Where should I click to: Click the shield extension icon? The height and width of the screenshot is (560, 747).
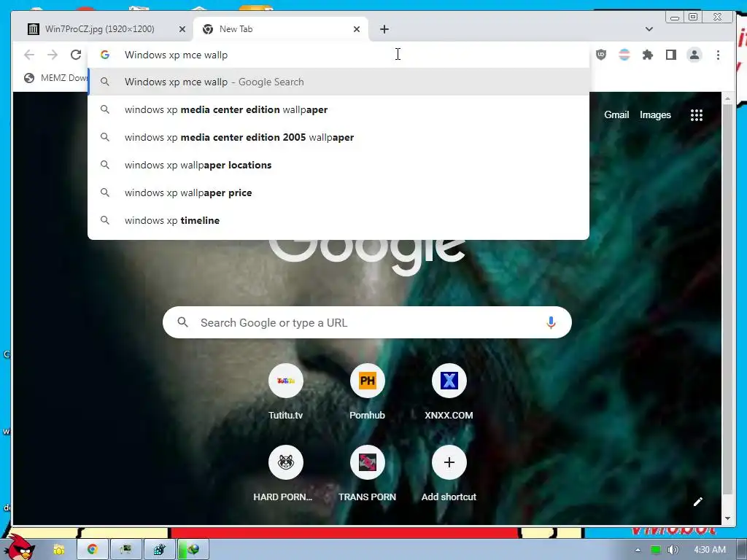point(601,55)
